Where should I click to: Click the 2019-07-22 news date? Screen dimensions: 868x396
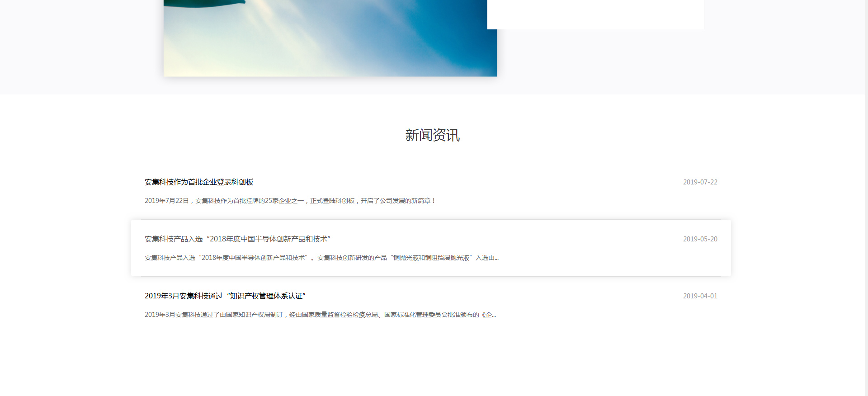(700, 182)
